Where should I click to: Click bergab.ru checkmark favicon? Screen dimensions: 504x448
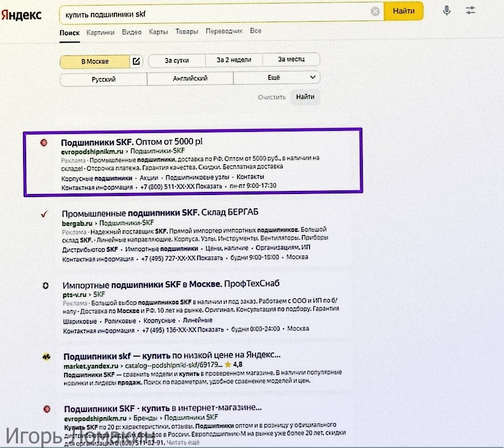pos(44,213)
